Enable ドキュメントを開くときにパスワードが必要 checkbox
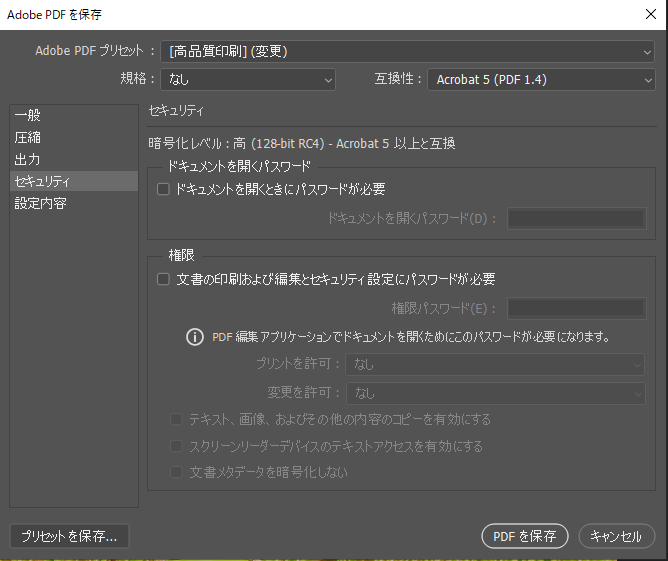 click(x=164, y=189)
